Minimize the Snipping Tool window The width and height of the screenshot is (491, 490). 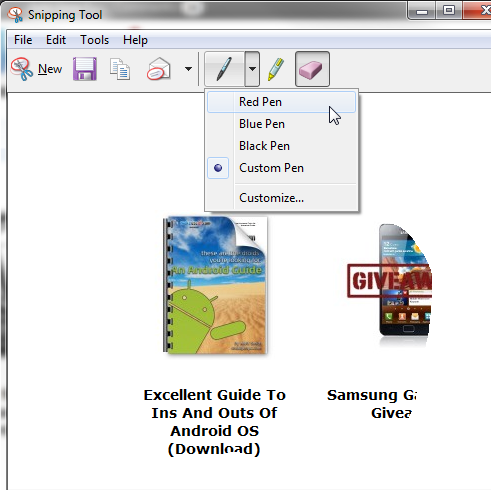tap(422, 12)
